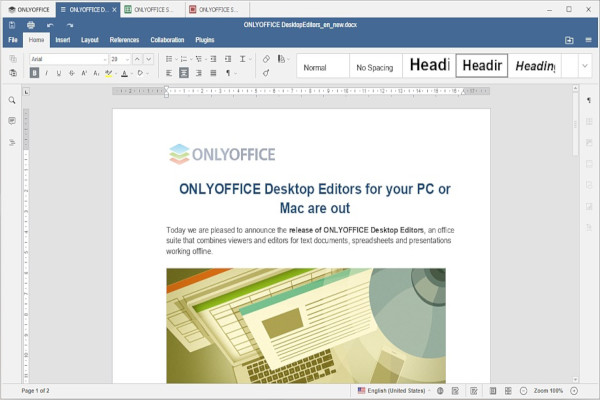Image resolution: width=600 pixels, height=400 pixels.
Task: Switch to the Collaboration tab
Action: tap(167, 40)
